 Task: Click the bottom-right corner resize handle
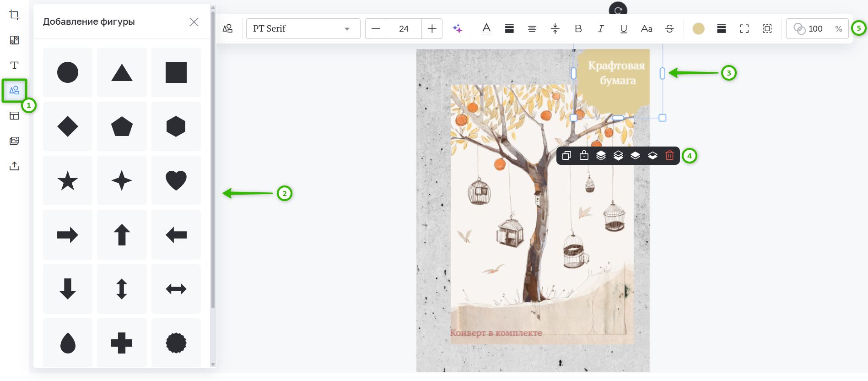662,118
